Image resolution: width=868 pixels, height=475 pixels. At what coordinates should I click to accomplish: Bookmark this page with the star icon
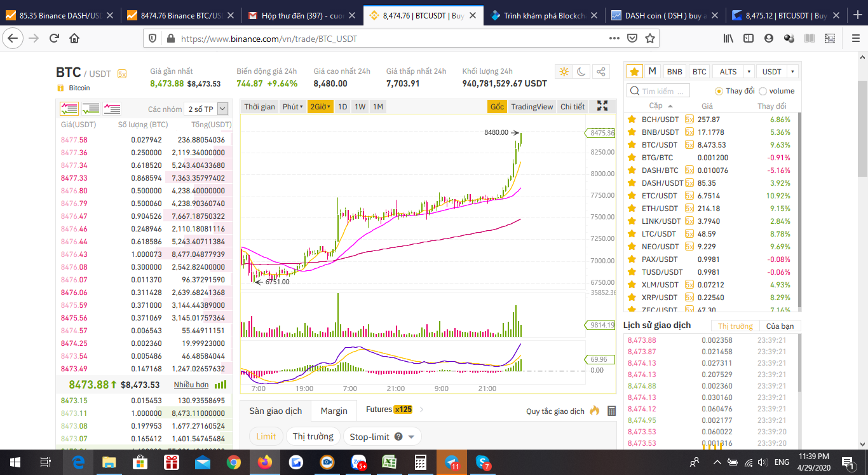[649, 38]
